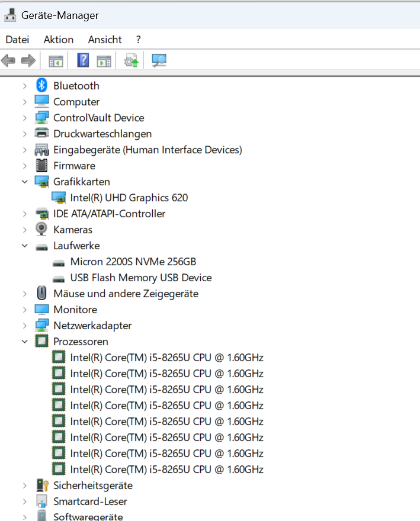Click the Kameras webcam icon
420x521 pixels.
pos(41,229)
